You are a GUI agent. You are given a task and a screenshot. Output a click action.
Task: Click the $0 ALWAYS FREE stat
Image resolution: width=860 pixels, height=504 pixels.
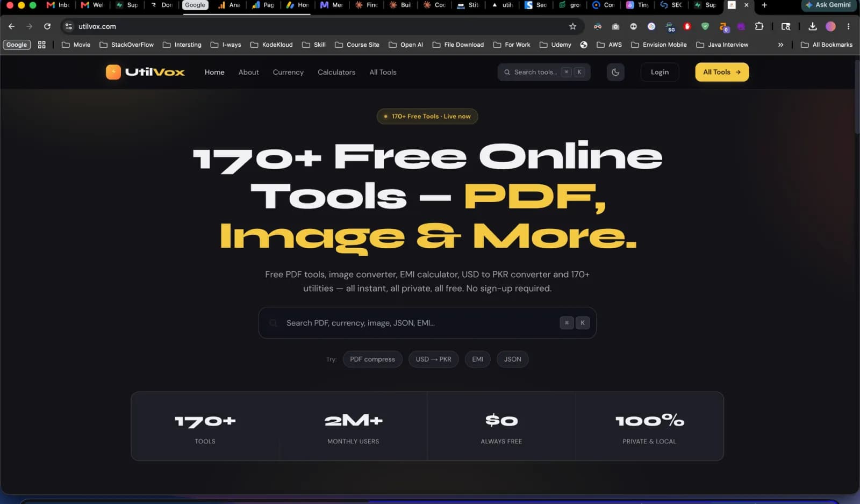(x=501, y=427)
